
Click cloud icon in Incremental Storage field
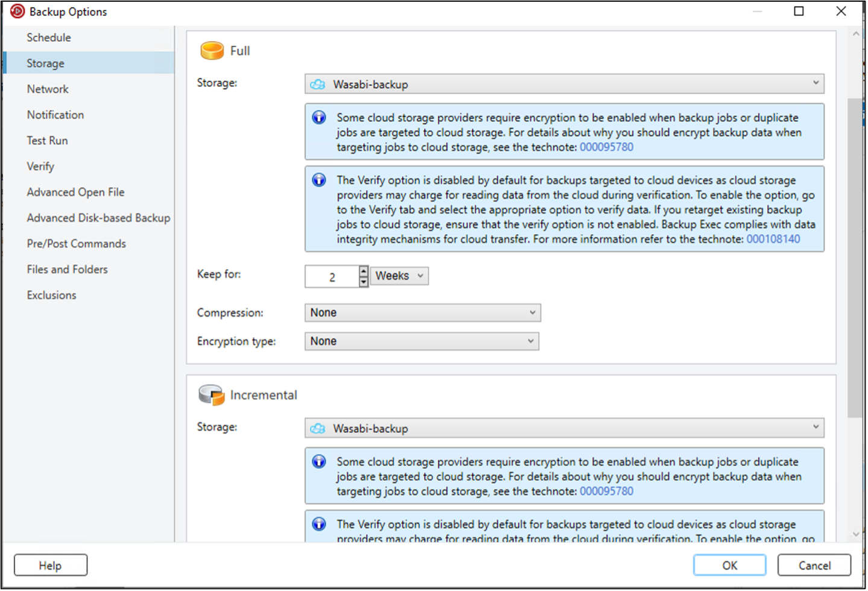tap(318, 428)
